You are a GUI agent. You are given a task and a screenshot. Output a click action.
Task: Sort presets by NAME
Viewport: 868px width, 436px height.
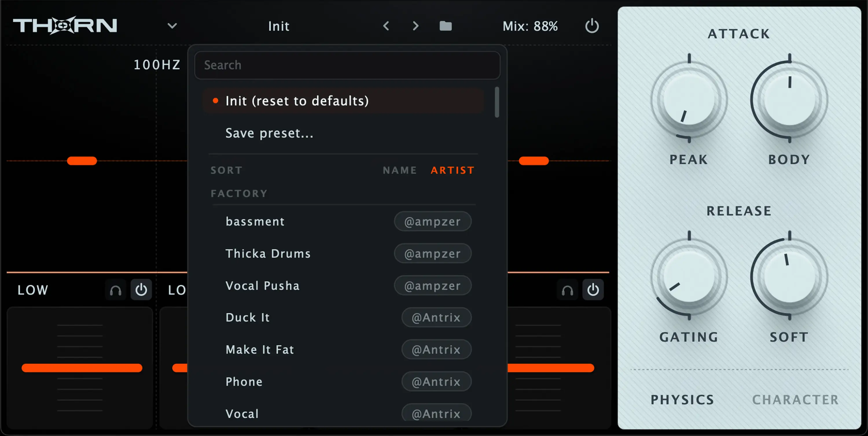coord(400,170)
